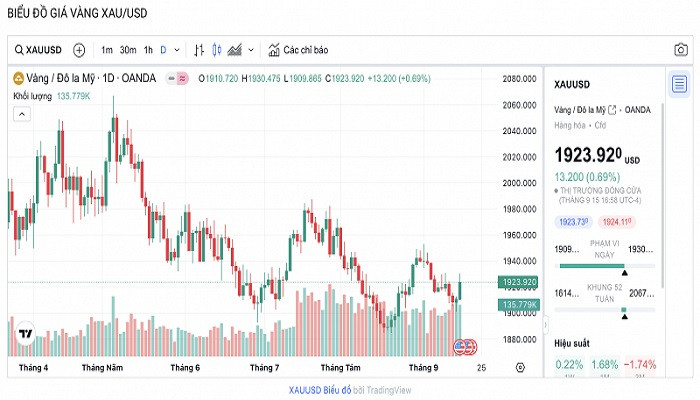The height and width of the screenshot is (400, 700).
Task: Select the bar chart style icon
Action: coord(199,50)
